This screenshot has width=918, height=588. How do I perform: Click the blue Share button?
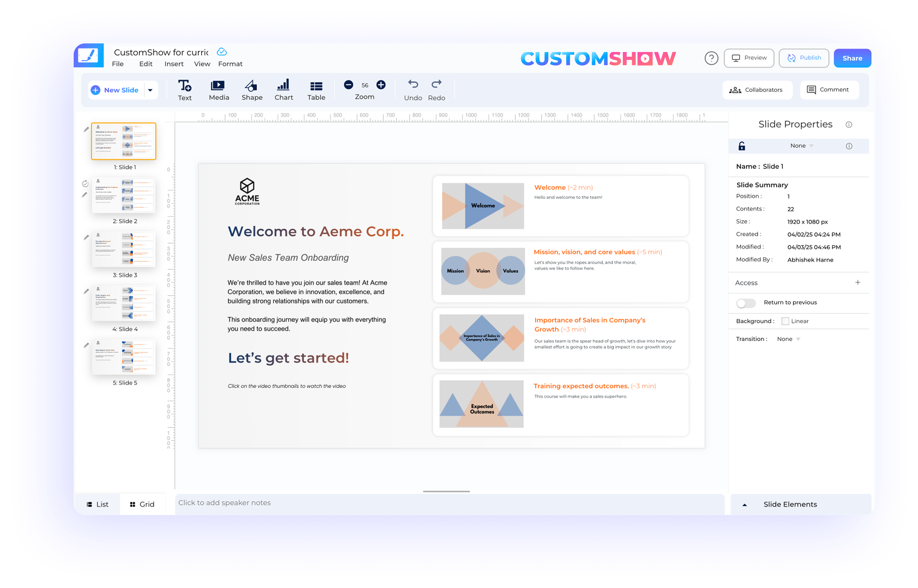pos(852,58)
